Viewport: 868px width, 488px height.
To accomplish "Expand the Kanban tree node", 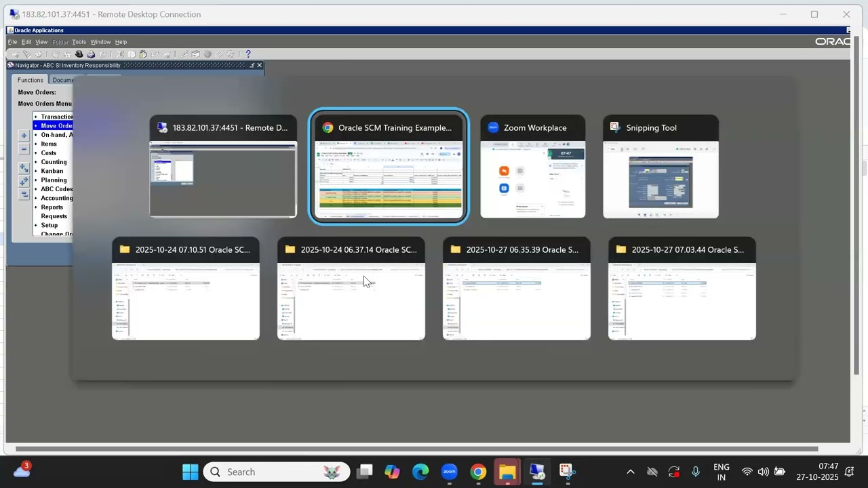I will click(x=35, y=171).
